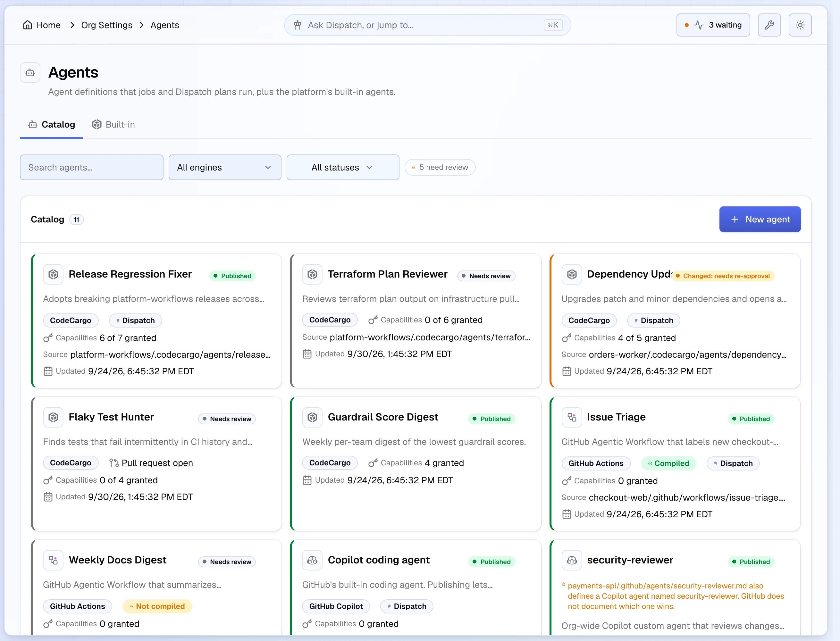Open the wrench tools button
This screenshot has width=840, height=641.
point(769,25)
